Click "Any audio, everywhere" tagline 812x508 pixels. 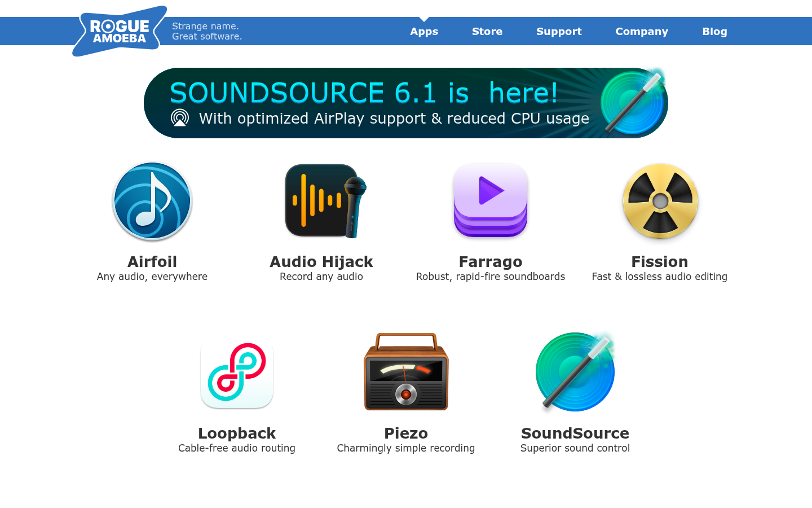pyautogui.click(x=152, y=277)
